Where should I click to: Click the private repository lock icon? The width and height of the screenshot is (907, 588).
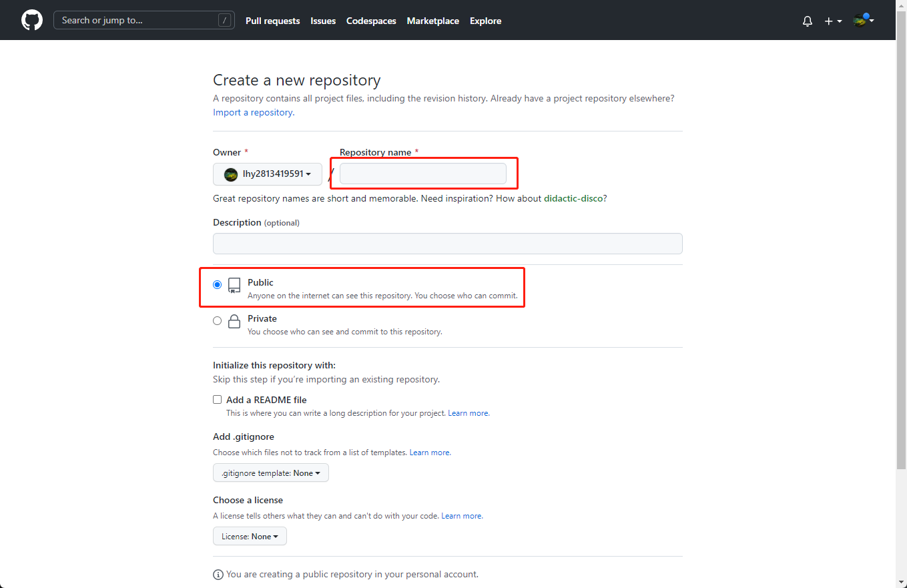pyautogui.click(x=234, y=322)
